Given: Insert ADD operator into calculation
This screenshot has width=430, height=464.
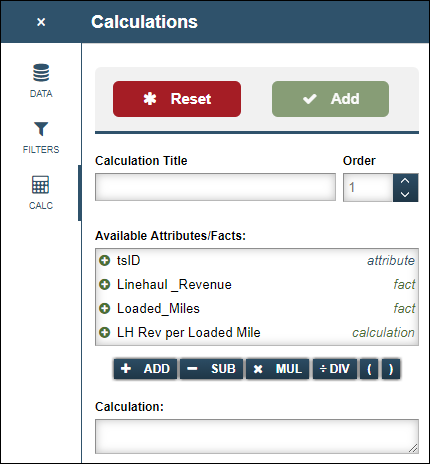Looking at the screenshot, I should (x=145, y=369).
